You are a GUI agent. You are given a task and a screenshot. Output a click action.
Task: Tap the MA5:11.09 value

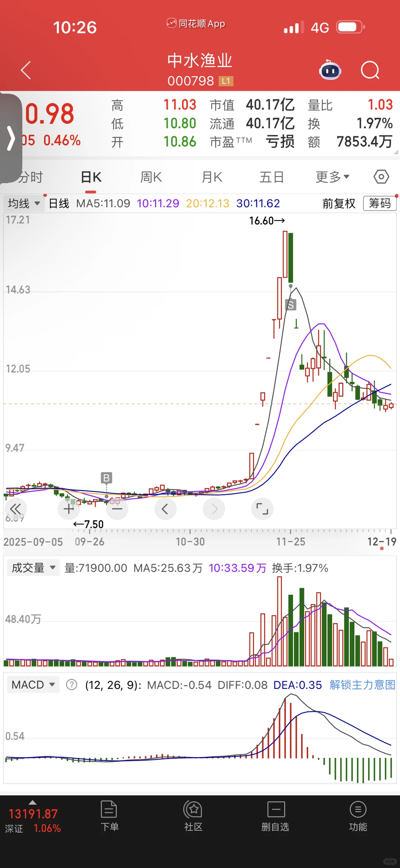tap(103, 203)
